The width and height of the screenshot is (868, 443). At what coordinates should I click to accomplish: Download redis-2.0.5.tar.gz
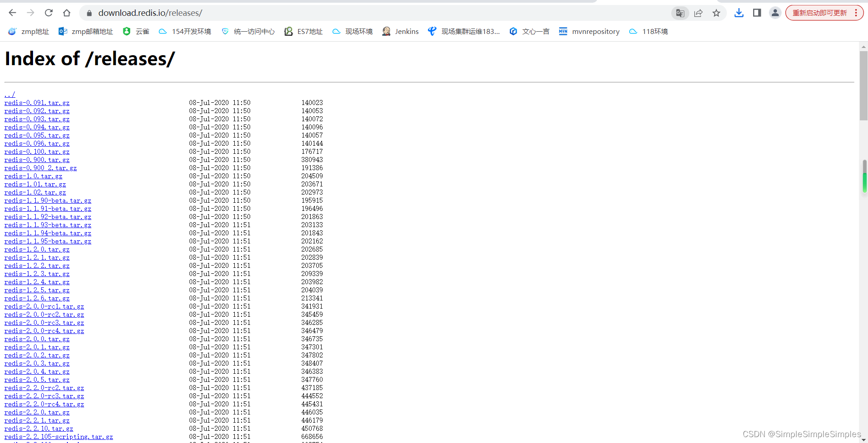click(37, 380)
